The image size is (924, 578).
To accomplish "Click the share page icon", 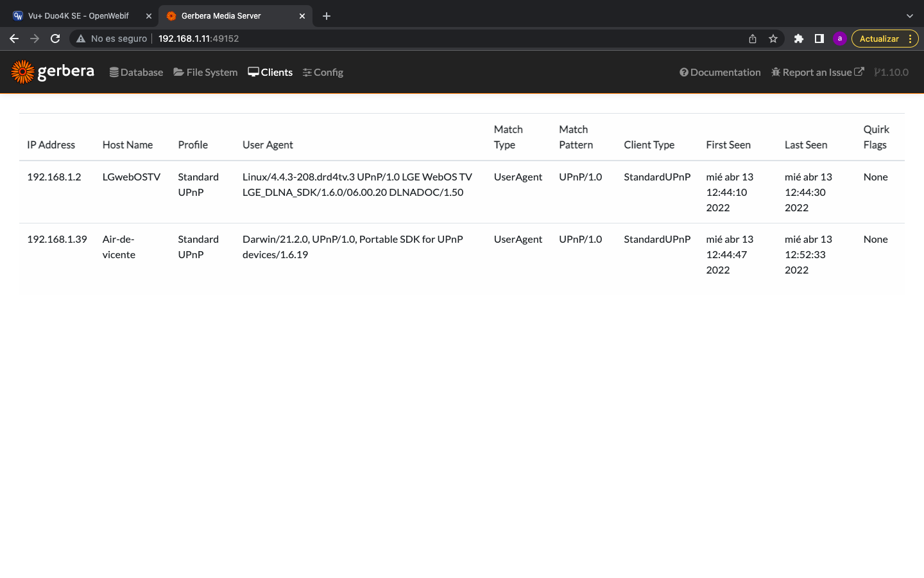I will click(753, 39).
